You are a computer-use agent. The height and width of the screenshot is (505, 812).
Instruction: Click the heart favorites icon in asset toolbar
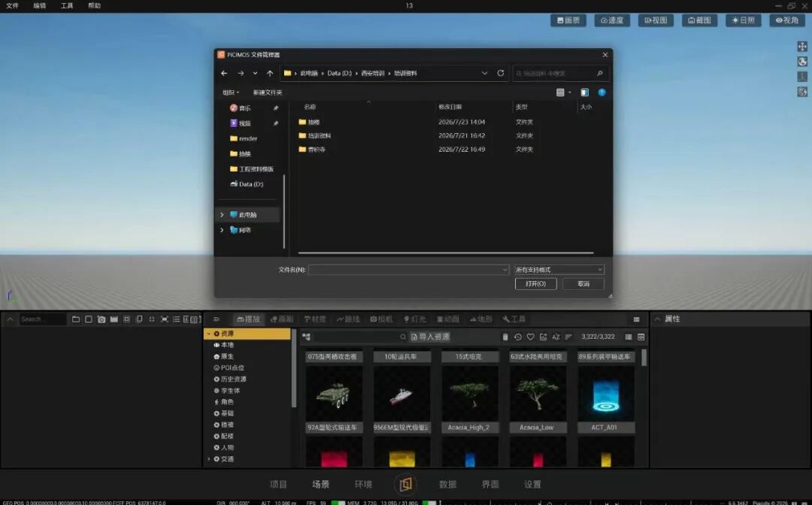point(530,337)
